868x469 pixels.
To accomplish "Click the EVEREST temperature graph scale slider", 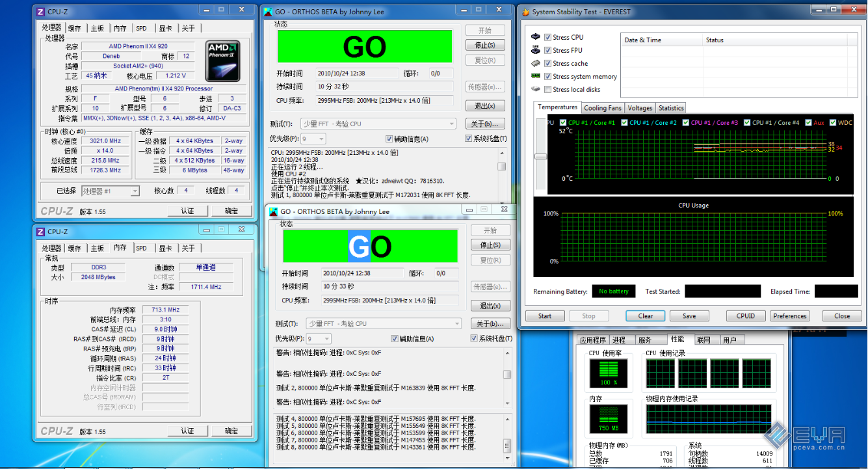I will pyautogui.click(x=540, y=156).
